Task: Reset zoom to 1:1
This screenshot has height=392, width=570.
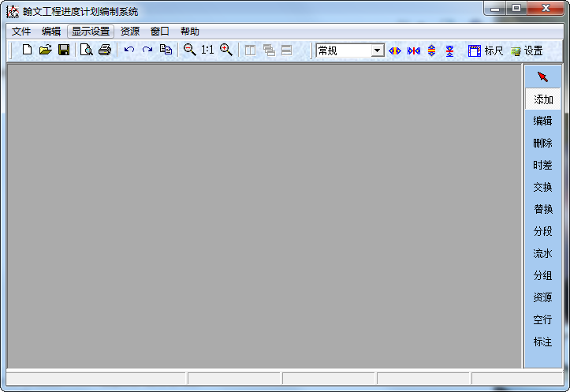Action: coord(207,50)
